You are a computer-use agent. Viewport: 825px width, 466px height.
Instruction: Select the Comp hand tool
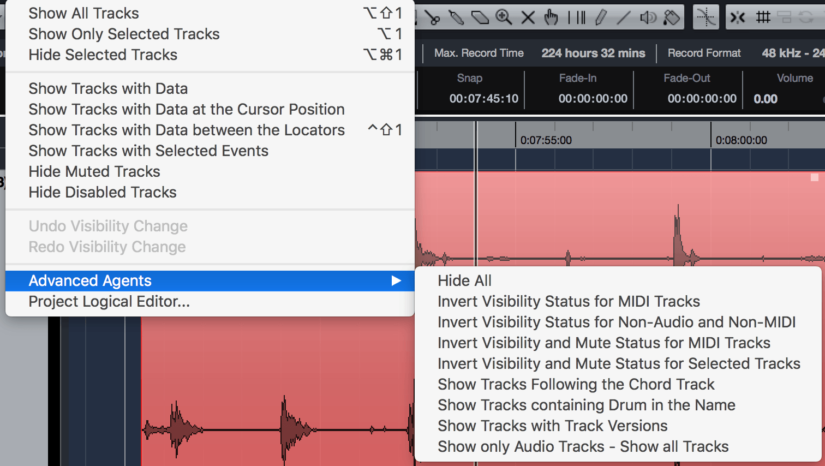(x=551, y=18)
